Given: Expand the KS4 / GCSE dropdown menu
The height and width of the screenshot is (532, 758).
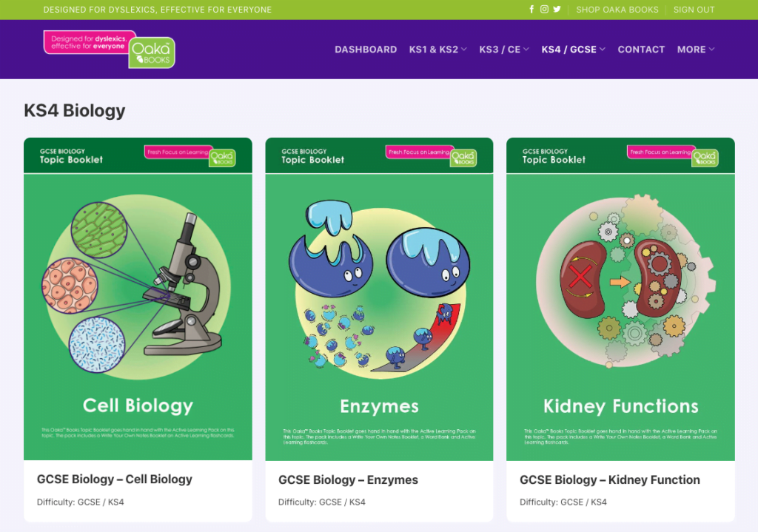Looking at the screenshot, I should [573, 50].
